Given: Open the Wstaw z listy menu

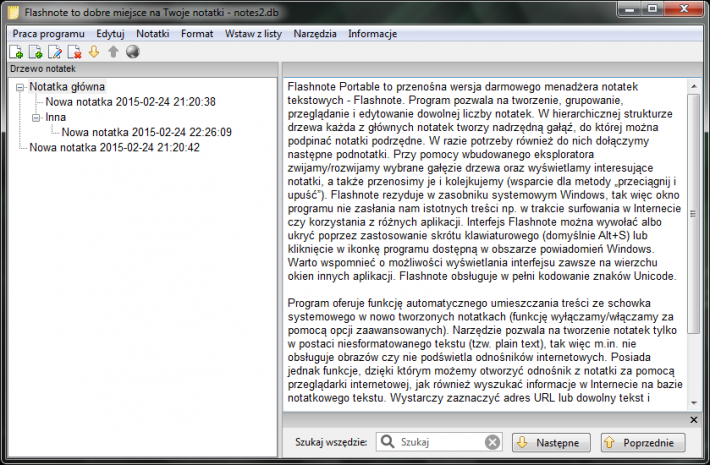Looking at the screenshot, I should click(253, 34).
